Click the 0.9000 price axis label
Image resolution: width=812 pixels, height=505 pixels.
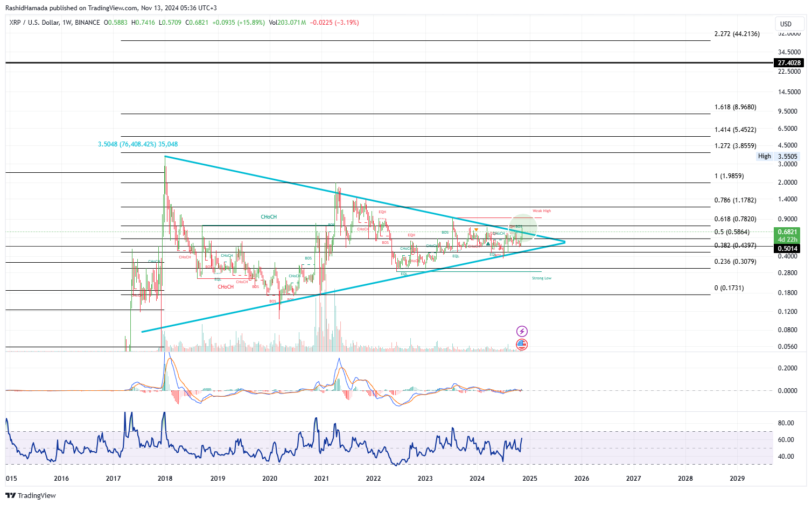click(x=788, y=219)
